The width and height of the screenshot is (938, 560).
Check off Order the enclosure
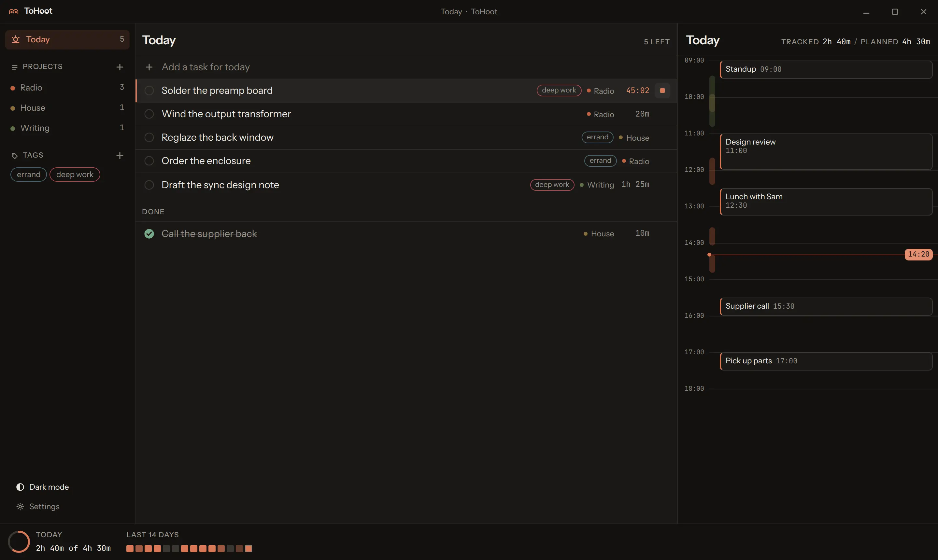pos(149,161)
